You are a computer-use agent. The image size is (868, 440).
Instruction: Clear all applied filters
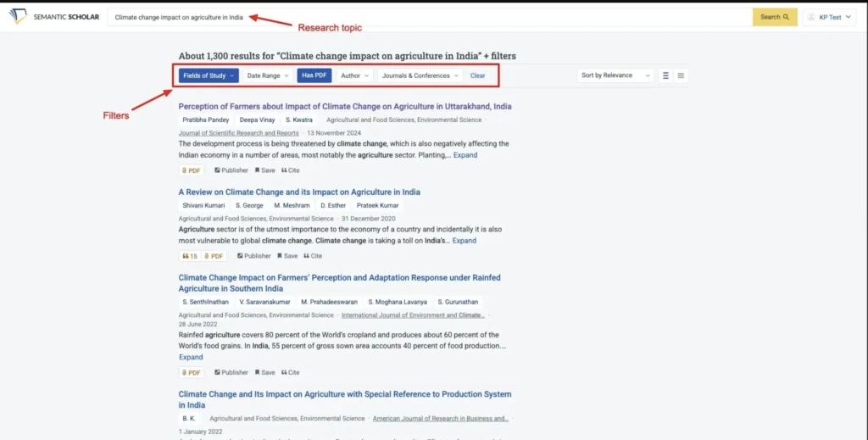click(x=477, y=75)
